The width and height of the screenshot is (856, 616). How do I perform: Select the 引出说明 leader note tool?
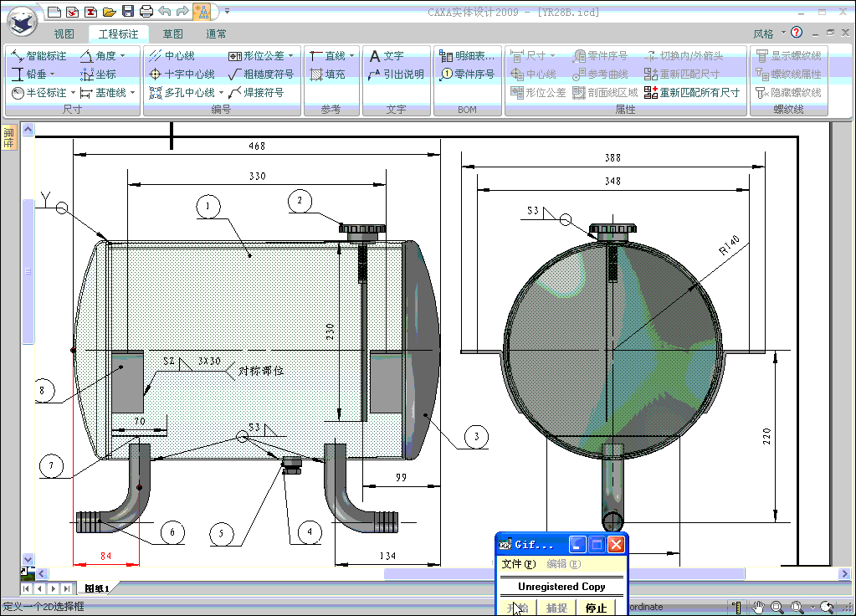coord(396,74)
